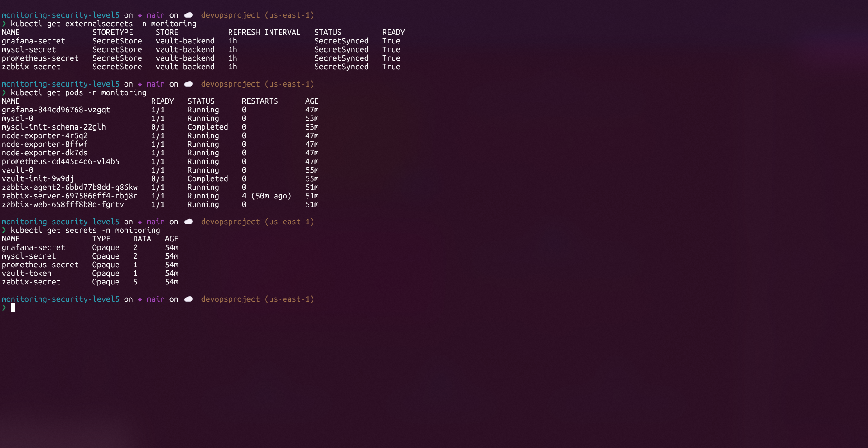The height and width of the screenshot is (448, 868).
Task: Click green prompt chevron beside the cursor block
Action: [4, 308]
